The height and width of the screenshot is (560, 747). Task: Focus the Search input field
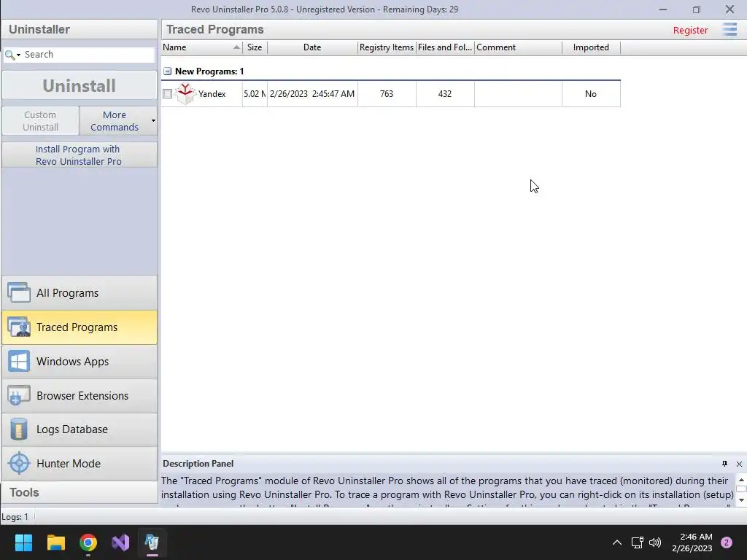pyautogui.click(x=88, y=55)
